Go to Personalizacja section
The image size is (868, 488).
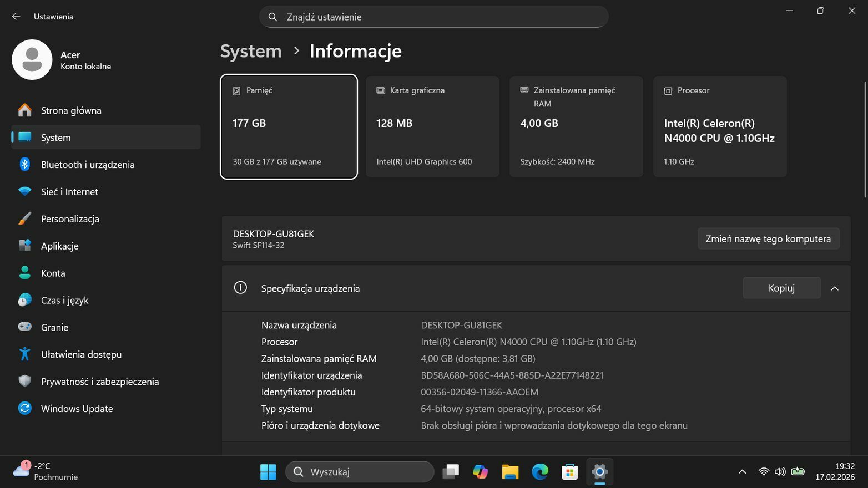[x=70, y=219]
